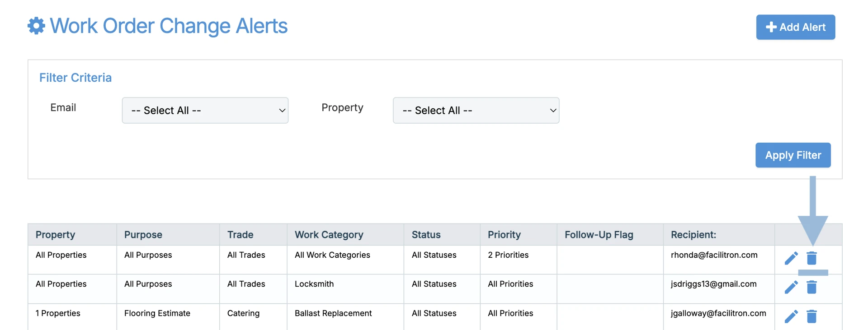Click the Flooring Estimate purpose cell

(157, 313)
